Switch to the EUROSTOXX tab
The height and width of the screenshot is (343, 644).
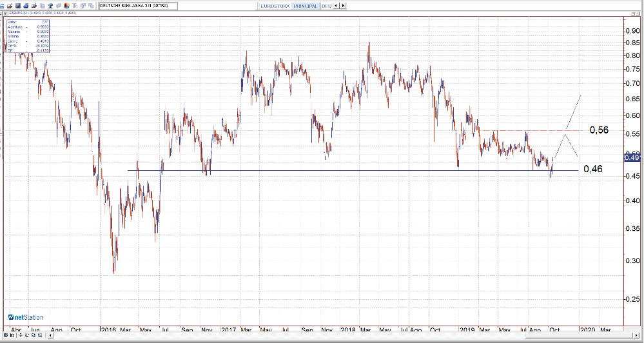(x=275, y=6)
